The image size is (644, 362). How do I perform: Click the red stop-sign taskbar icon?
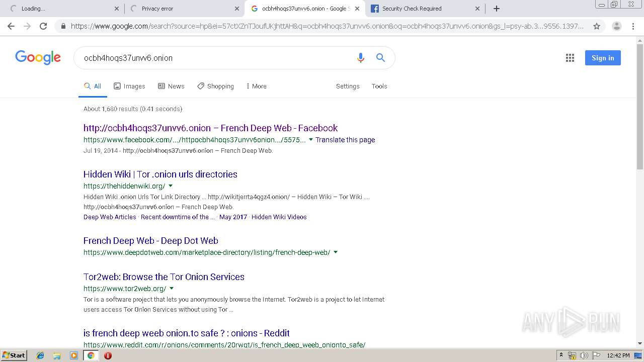(x=108, y=355)
